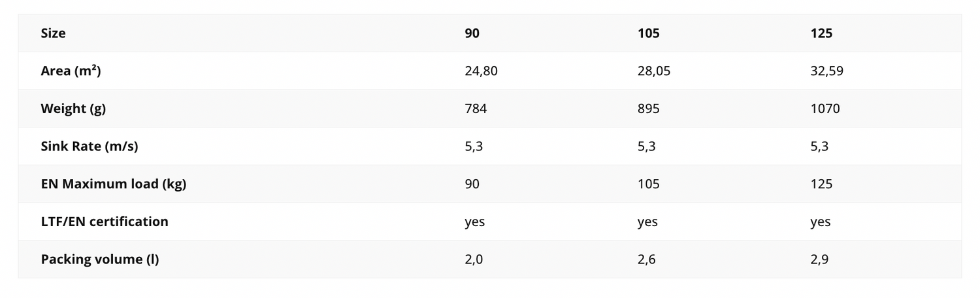The width and height of the screenshot is (980, 298).
Task: Click certification 'yes' for size 125
Action: 820,222
